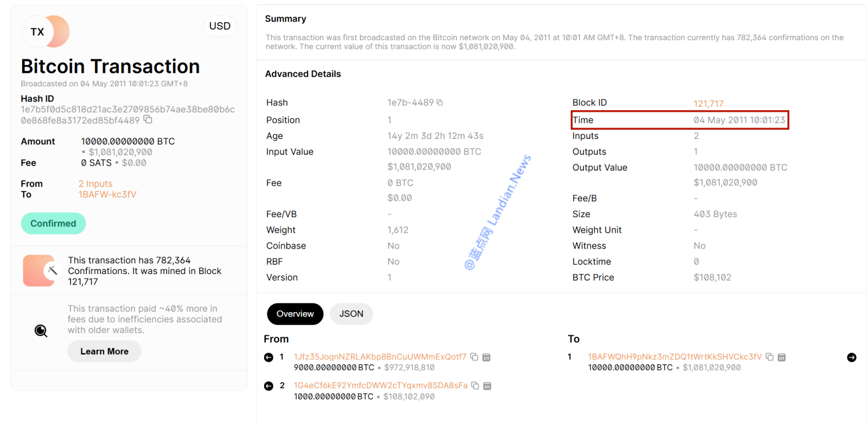Click the TX transaction logo icon
This screenshot has width=868, height=425.
click(x=46, y=31)
